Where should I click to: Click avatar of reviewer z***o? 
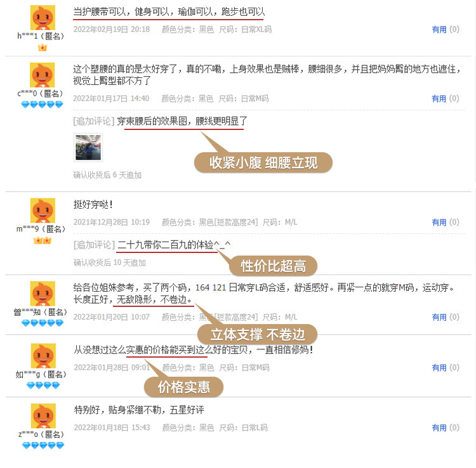[x=43, y=415]
